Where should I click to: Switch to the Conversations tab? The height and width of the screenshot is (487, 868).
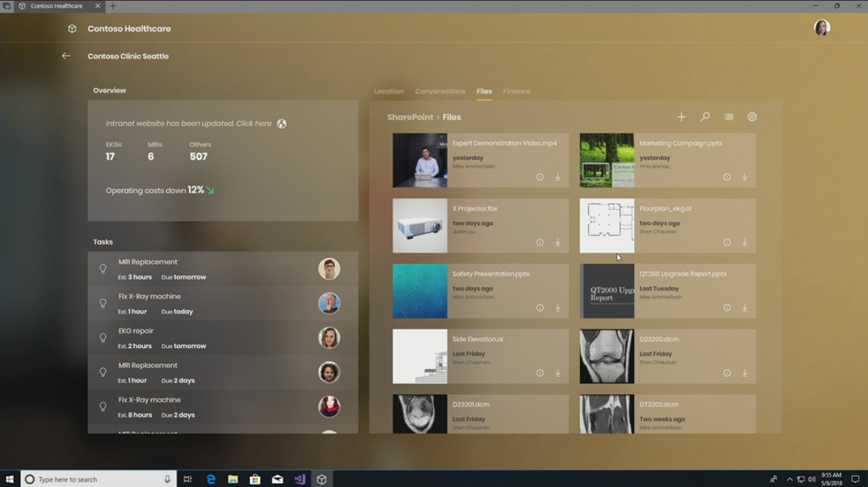(440, 91)
